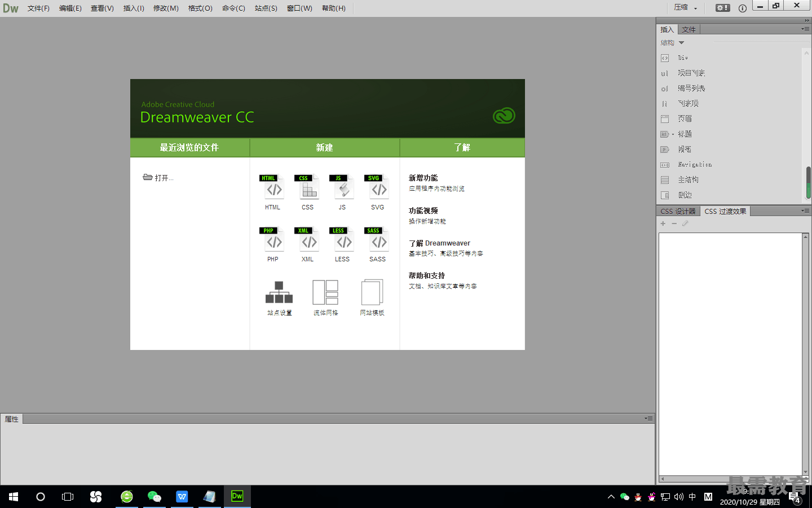Open the 压缩 workspace dropdown

pyautogui.click(x=686, y=7)
